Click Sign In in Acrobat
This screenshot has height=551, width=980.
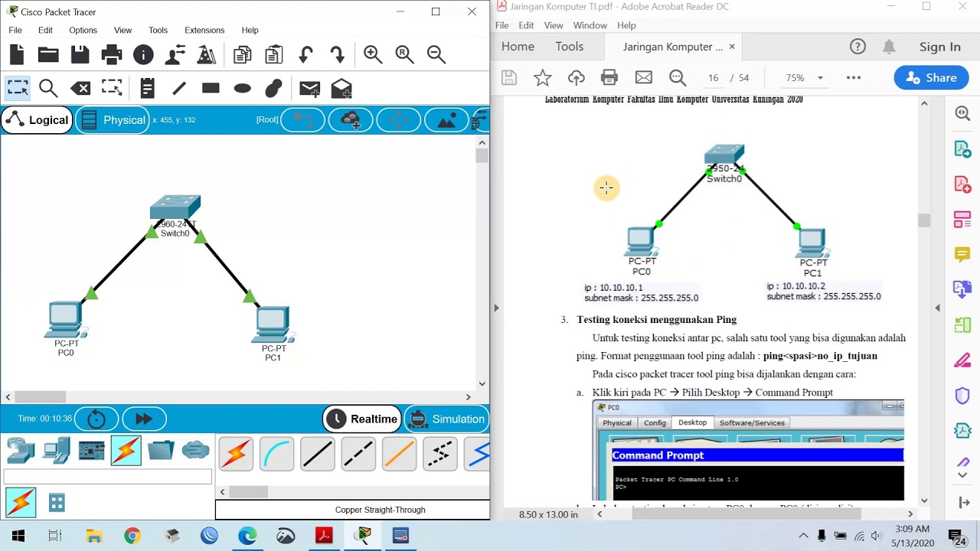pos(940,47)
